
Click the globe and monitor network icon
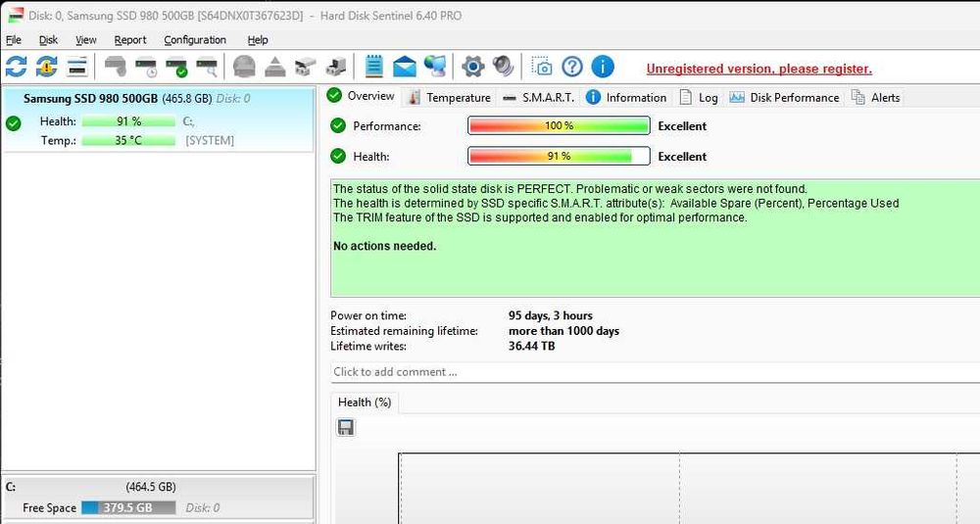[435, 67]
